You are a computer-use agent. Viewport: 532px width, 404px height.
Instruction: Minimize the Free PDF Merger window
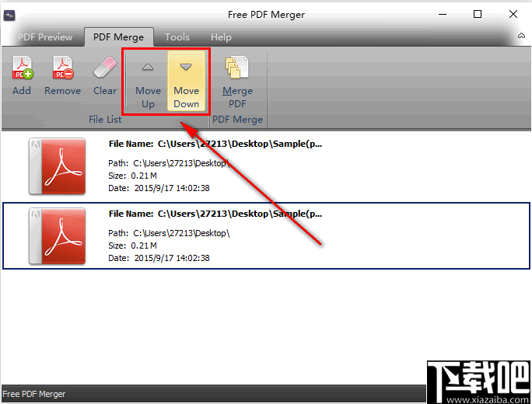click(x=443, y=14)
